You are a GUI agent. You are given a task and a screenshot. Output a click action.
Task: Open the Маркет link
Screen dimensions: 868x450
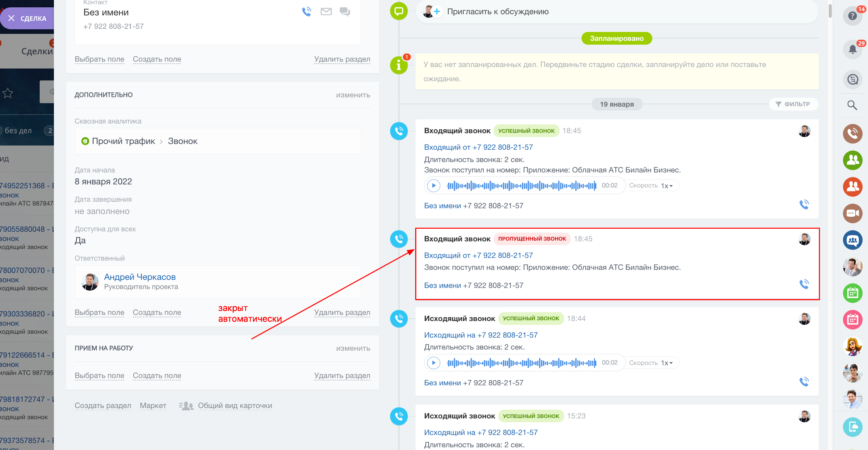click(x=153, y=405)
